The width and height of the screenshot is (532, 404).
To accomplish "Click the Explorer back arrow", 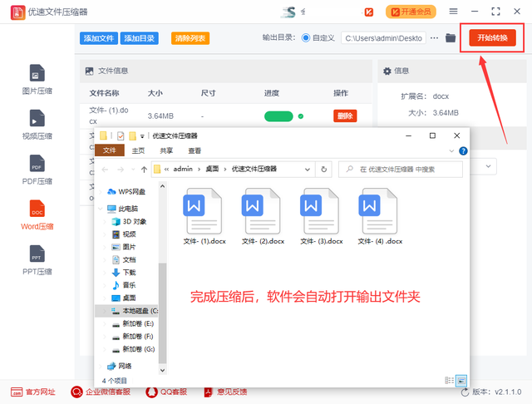I will pyautogui.click(x=105, y=170).
